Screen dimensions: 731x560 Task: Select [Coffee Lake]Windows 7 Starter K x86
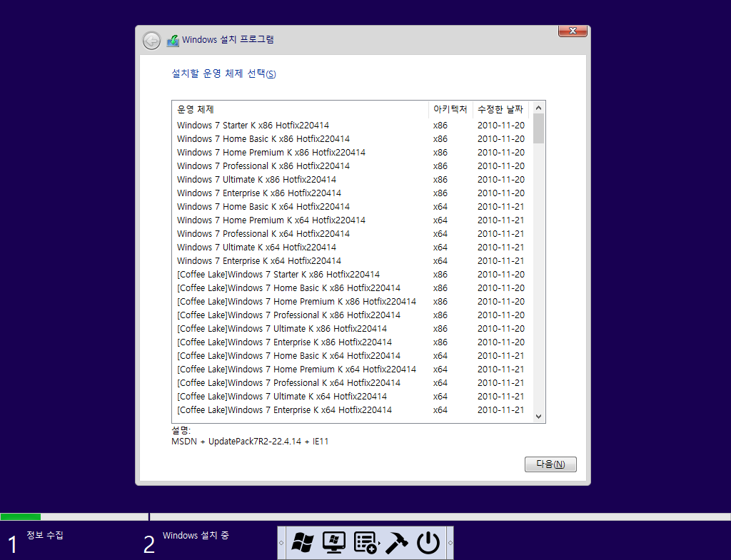pos(351,275)
